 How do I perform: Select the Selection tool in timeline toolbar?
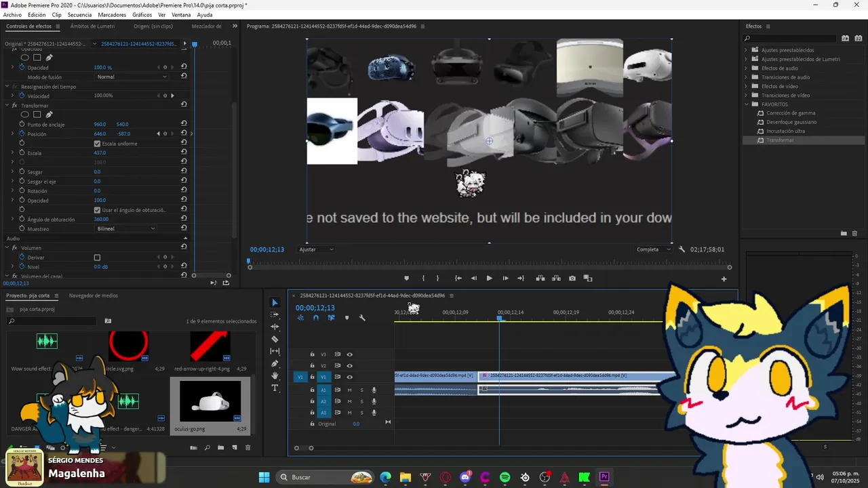275,302
